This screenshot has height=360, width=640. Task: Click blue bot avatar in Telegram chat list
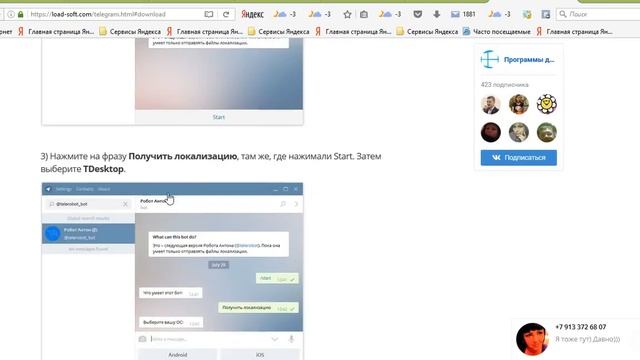(53, 233)
